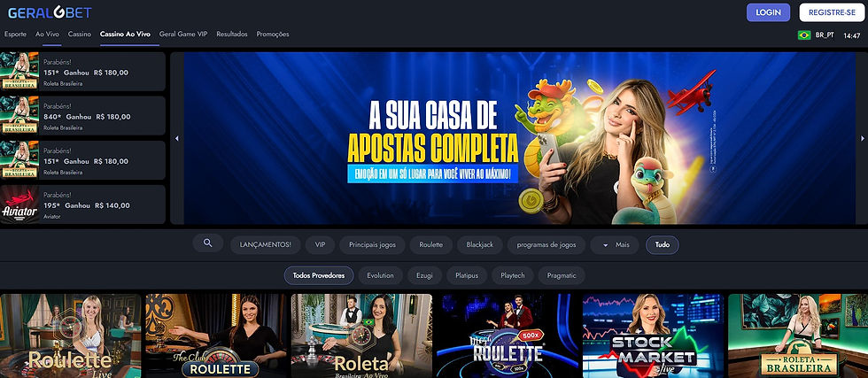Viewport: 868px width, 378px height.
Task: Click the GeralBet logo
Action: [x=50, y=12]
